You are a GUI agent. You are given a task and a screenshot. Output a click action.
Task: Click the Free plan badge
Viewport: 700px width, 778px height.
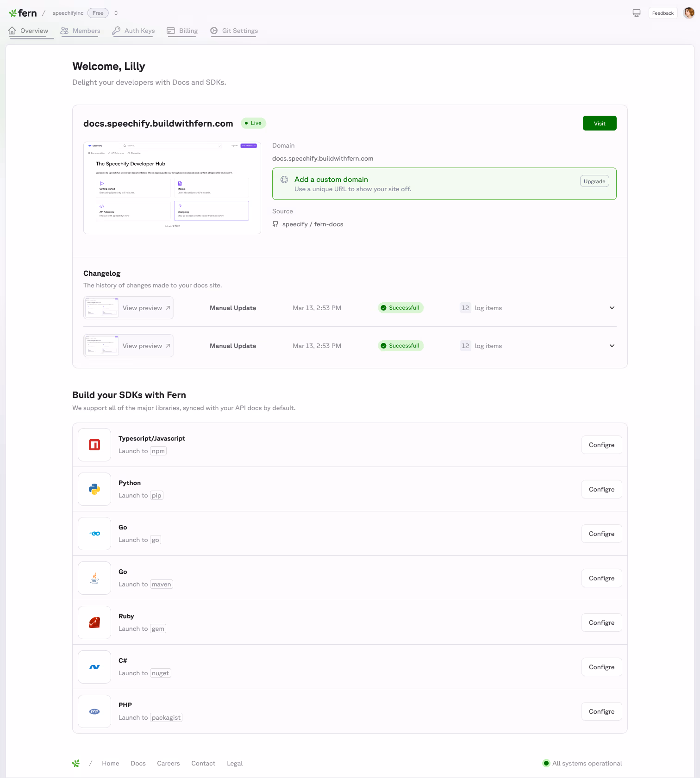[x=98, y=13]
